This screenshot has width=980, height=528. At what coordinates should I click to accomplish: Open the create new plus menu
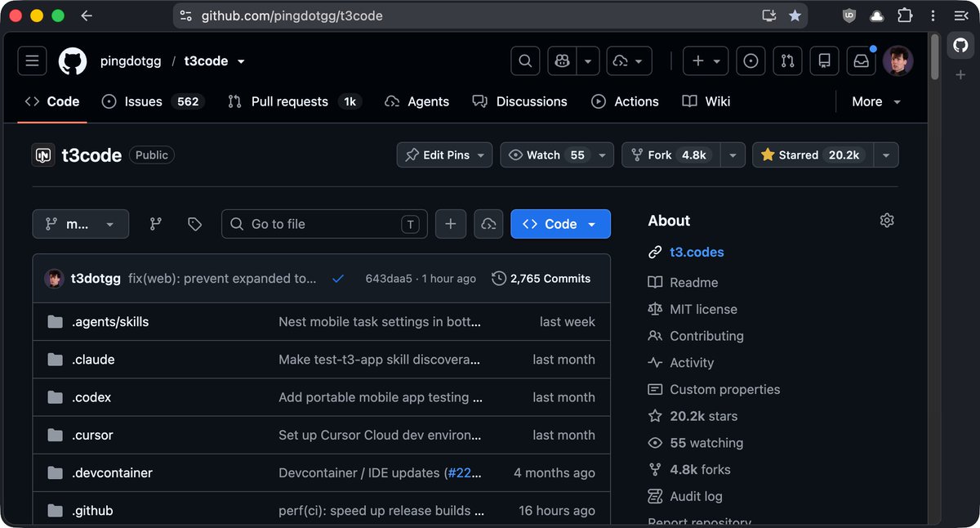[706, 60]
